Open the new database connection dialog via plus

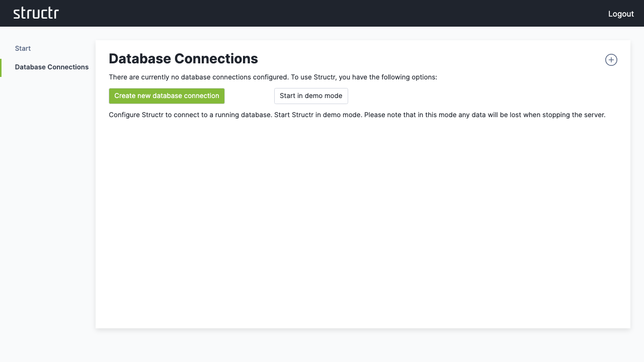(x=611, y=60)
